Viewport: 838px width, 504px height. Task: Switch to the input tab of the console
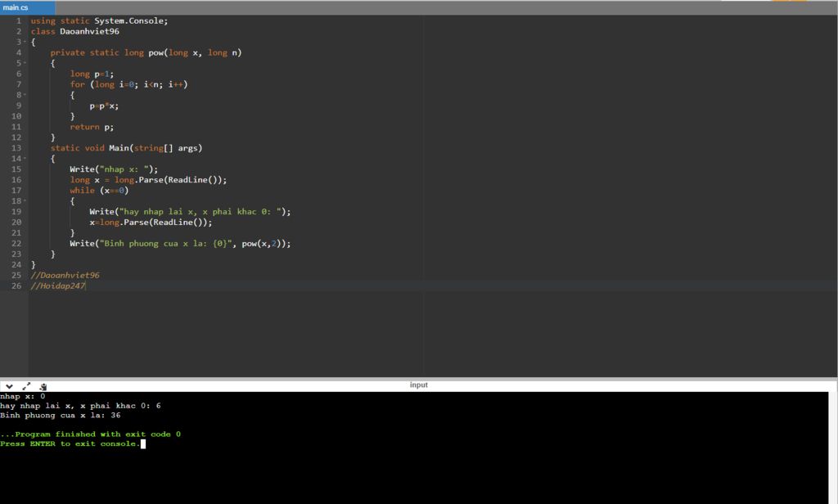[x=418, y=385]
